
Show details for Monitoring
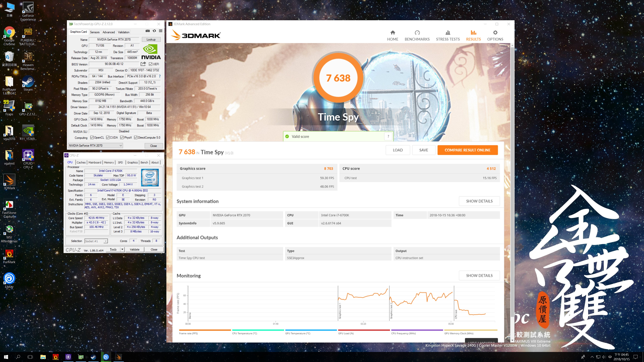tap(479, 276)
